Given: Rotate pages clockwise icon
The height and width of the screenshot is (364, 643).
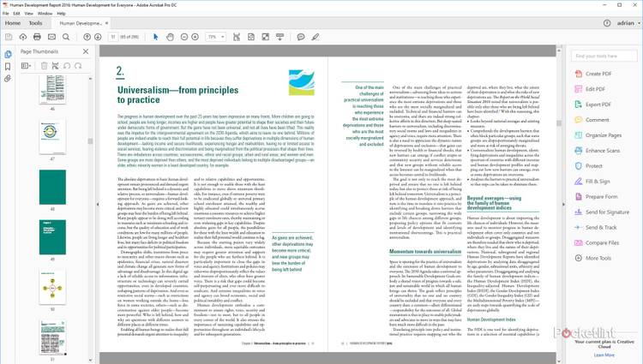Looking at the screenshot, I should pos(78,65).
